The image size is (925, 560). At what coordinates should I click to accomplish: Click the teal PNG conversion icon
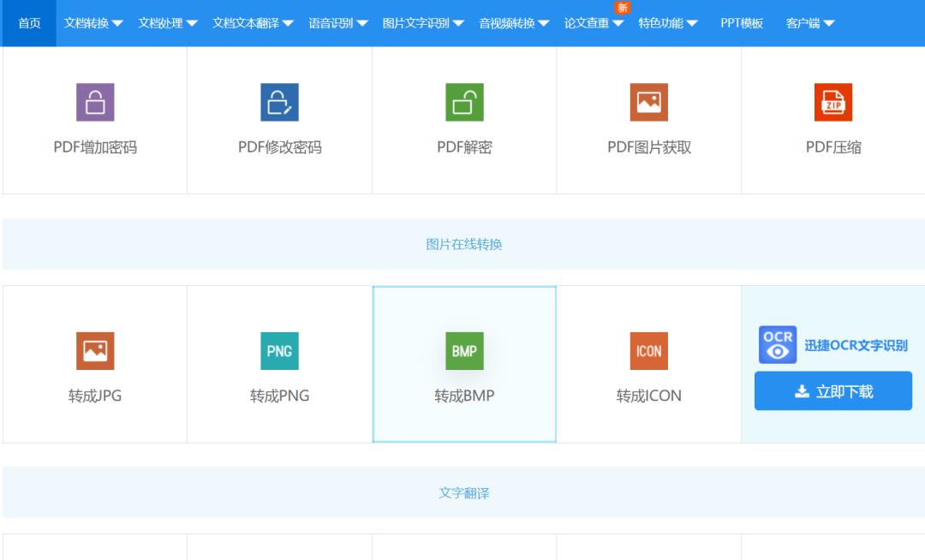coord(279,351)
